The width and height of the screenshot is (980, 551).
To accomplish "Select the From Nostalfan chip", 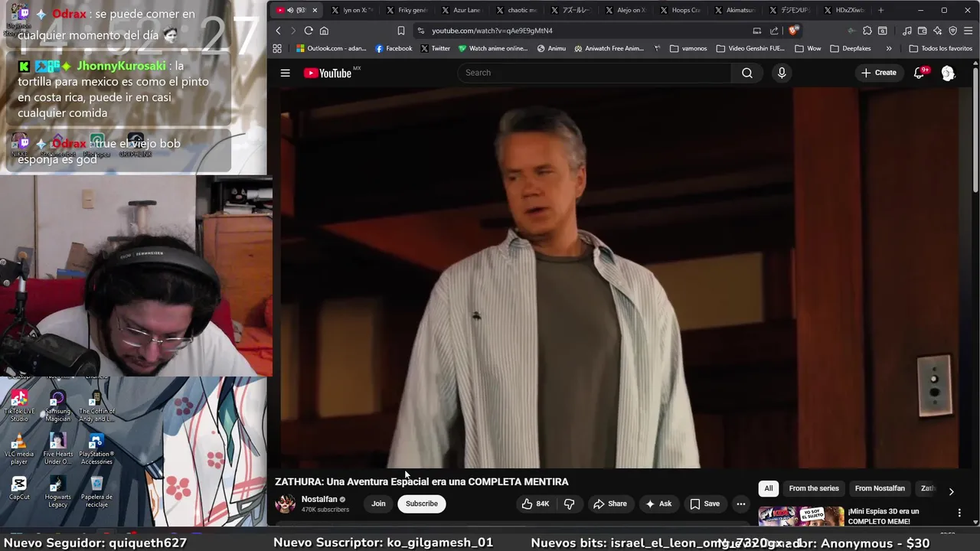I will coord(880,488).
